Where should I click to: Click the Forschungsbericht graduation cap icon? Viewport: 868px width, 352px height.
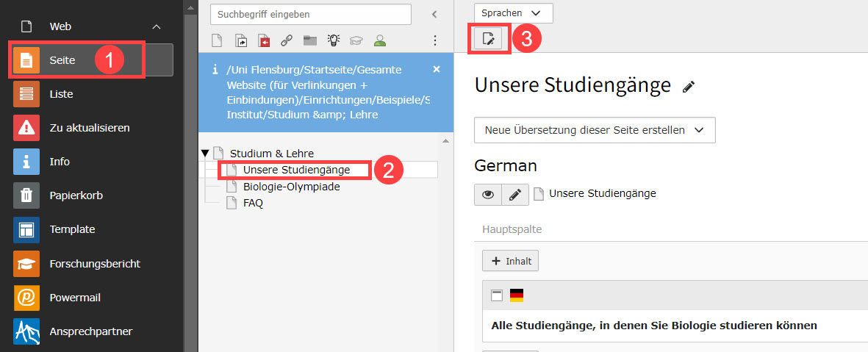point(26,263)
